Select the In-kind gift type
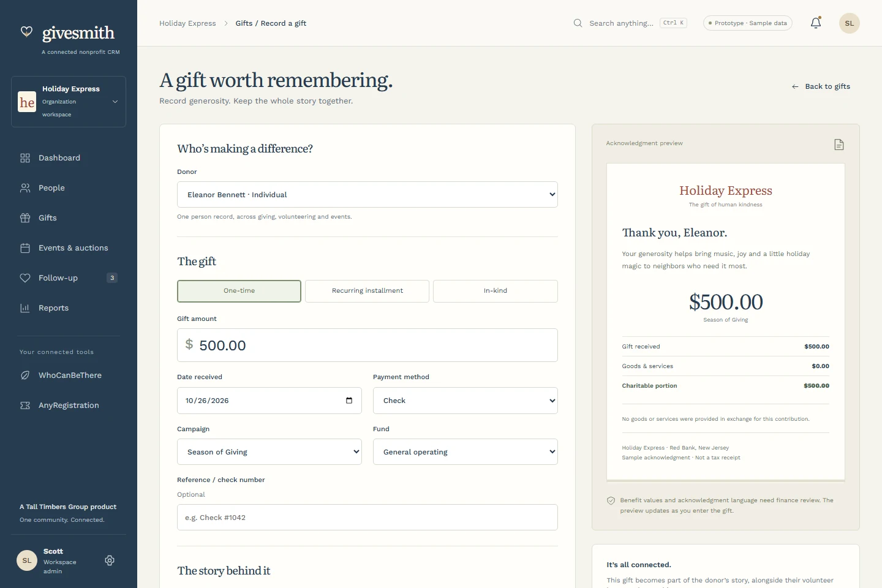Screen dimensions: 882x588 (x=496, y=291)
